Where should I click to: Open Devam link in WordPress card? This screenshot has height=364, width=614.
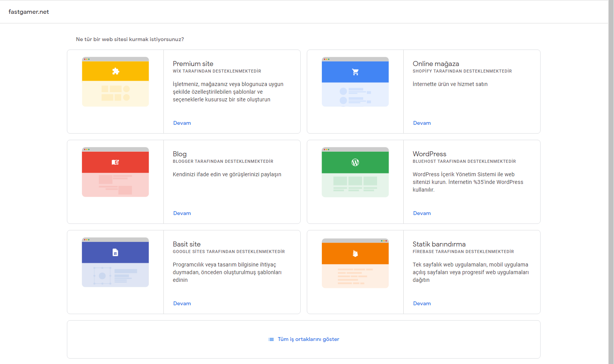click(x=422, y=213)
